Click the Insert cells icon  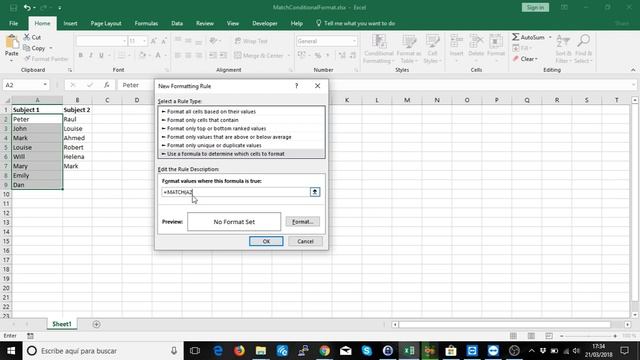click(456, 42)
